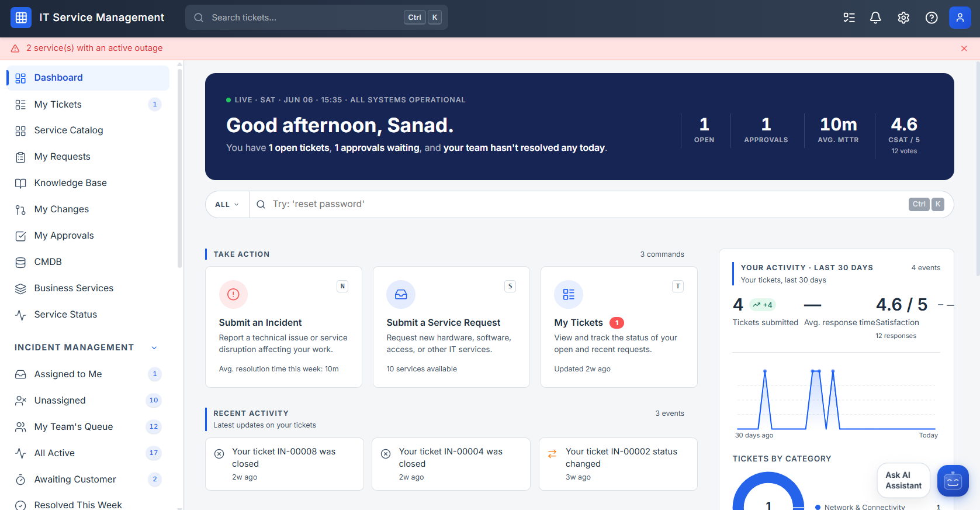This screenshot has height=510, width=980.
Task: Click the 12 badge on My Team's Queue
Action: coord(154,427)
